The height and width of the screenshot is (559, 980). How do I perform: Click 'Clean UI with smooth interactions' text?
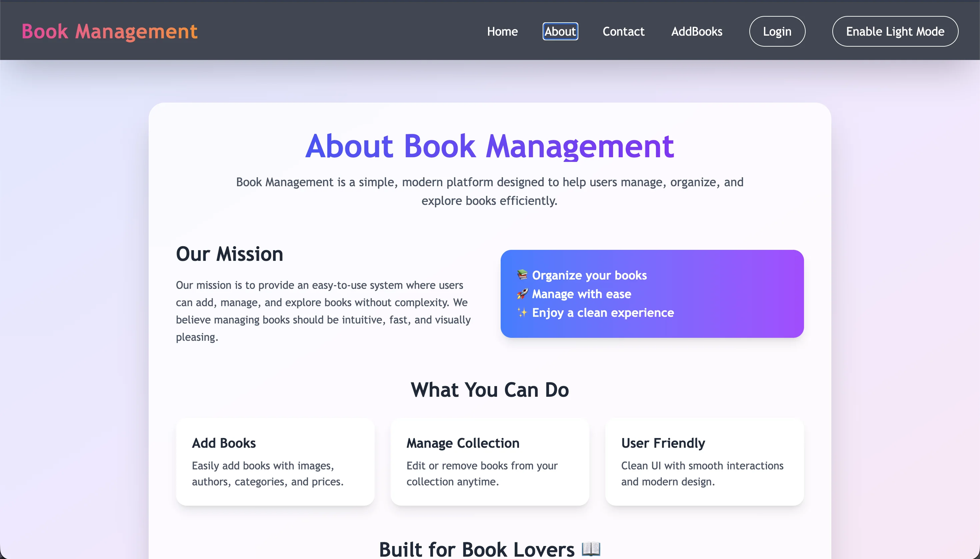point(702,473)
